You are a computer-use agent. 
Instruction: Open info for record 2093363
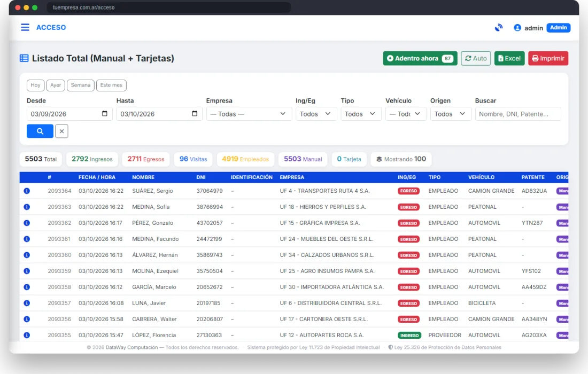tap(27, 207)
